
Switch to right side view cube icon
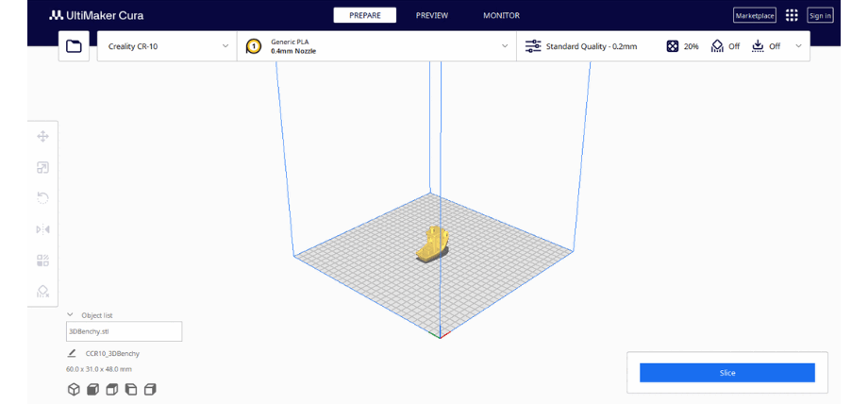150,390
